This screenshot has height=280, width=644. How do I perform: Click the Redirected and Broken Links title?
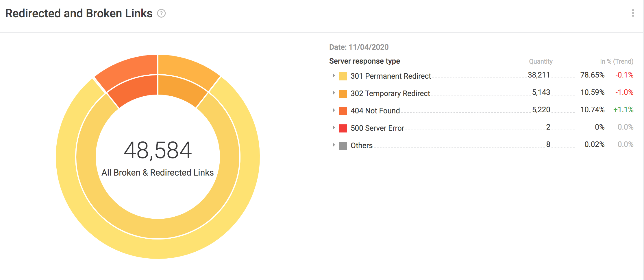pyautogui.click(x=79, y=13)
